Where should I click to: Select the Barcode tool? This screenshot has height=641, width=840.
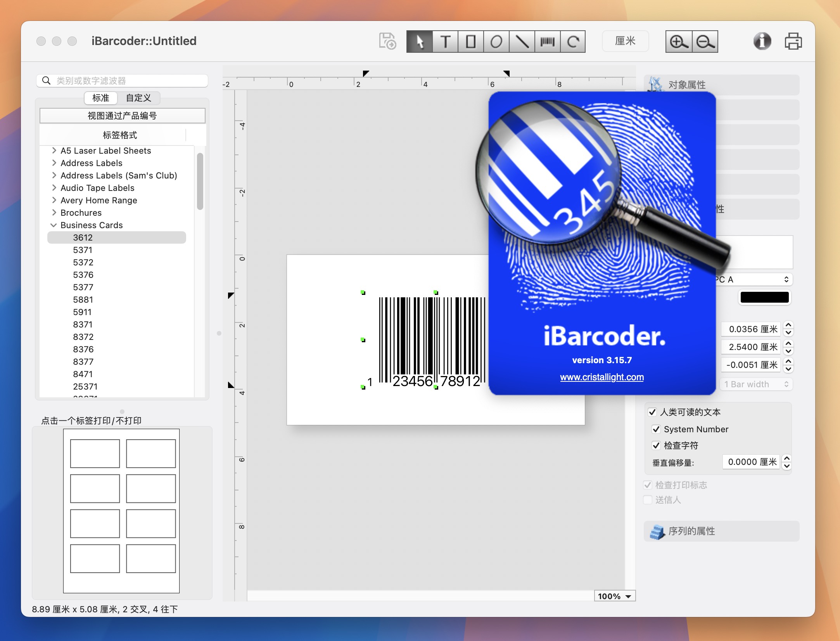(x=548, y=42)
